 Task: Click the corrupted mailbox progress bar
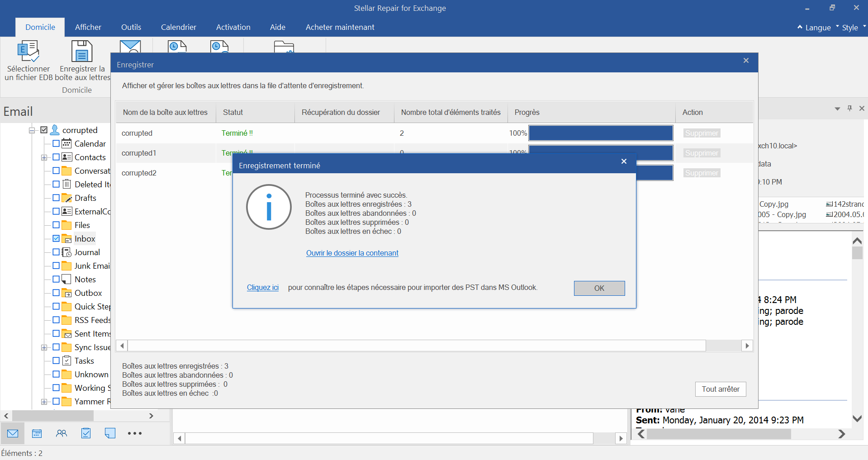(600, 133)
